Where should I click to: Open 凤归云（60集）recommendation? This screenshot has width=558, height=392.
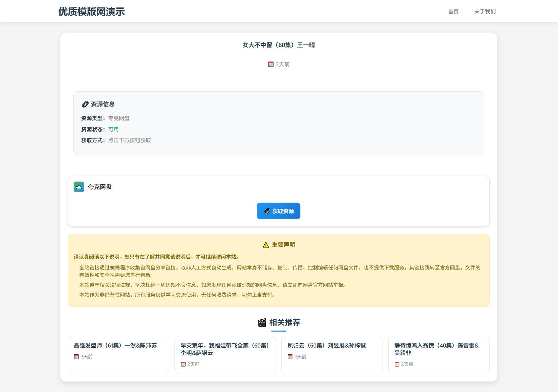point(326,346)
